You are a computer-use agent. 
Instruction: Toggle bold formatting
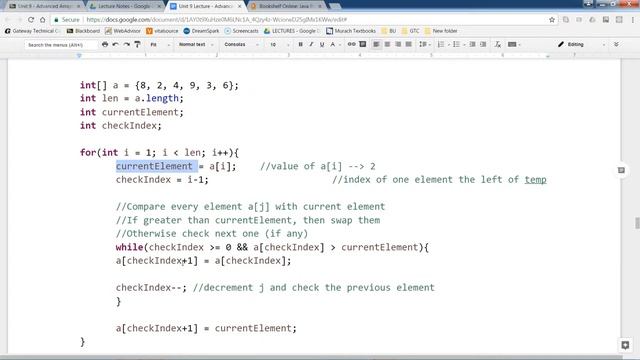300,44
